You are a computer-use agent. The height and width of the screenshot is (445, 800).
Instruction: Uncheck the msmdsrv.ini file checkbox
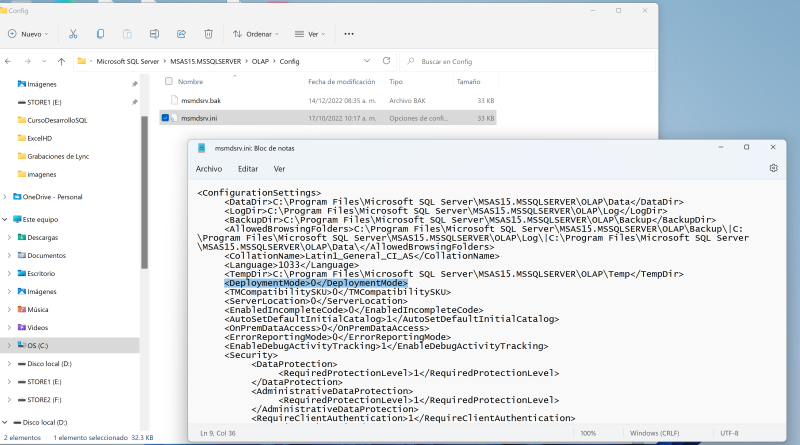click(x=166, y=118)
